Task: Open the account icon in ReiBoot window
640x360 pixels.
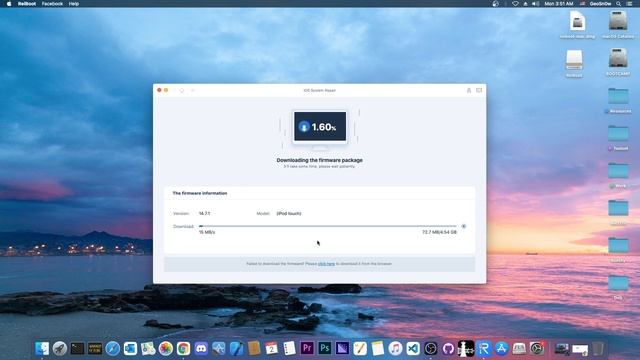Action: tap(469, 90)
